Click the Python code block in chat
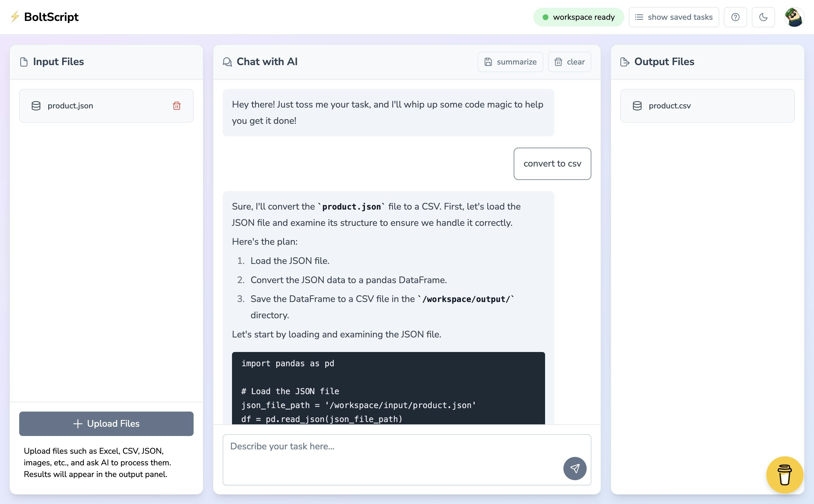The width and height of the screenshot is (814, 504). click(x=388, y=388)
